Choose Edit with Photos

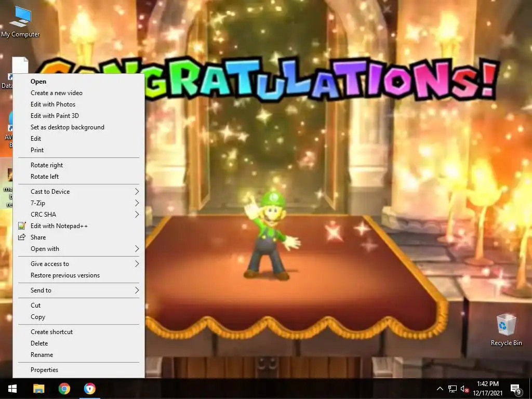(79, 104)
